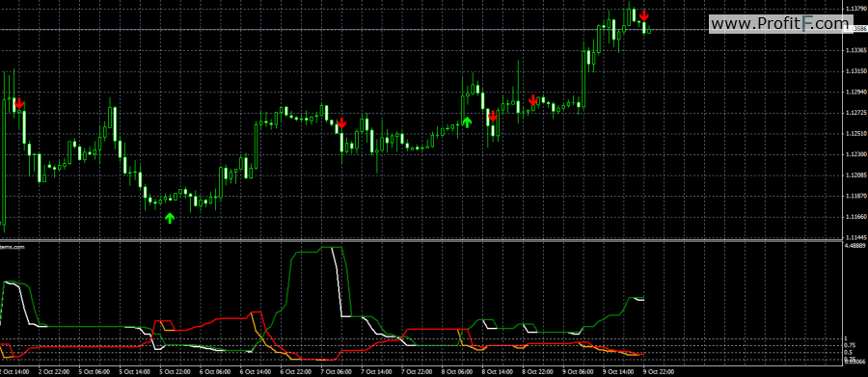Image resolution: width=868 pixels, height=377 pixels.
Task: Click the red arrow near 8 Oct 14:00
Action: click(492, 116)
